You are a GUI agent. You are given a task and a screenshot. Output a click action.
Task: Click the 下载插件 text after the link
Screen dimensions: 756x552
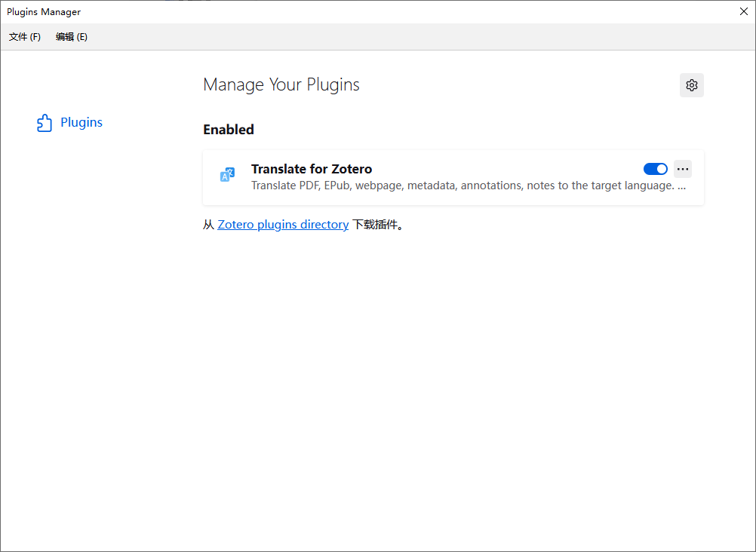coord(379,225)
